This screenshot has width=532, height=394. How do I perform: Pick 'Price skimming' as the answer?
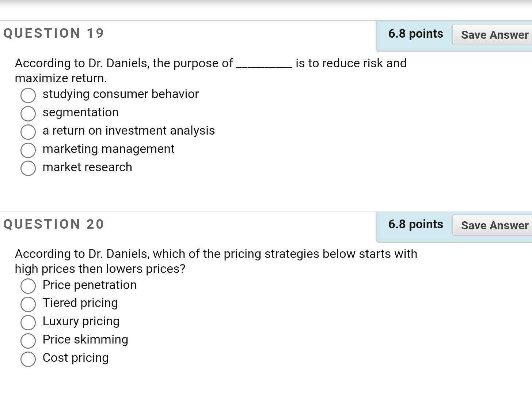pos(28,341)
